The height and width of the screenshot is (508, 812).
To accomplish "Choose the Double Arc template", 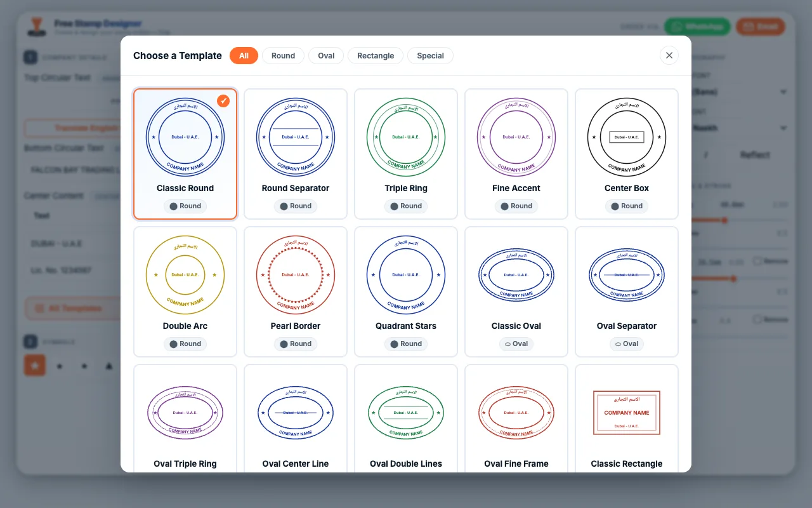I will (x=185, y=291).
